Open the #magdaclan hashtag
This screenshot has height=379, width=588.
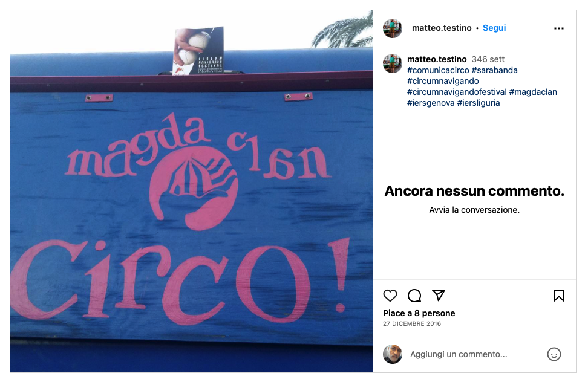click(533, 92)
